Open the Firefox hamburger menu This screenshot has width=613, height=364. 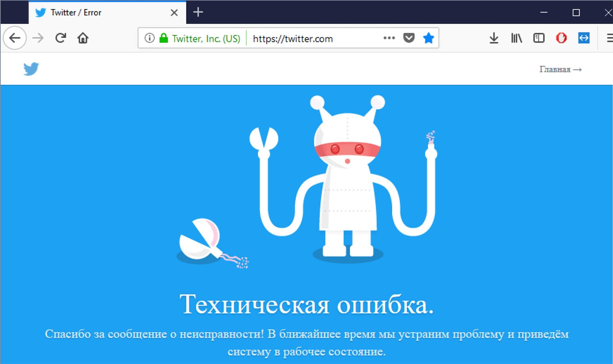609,38
